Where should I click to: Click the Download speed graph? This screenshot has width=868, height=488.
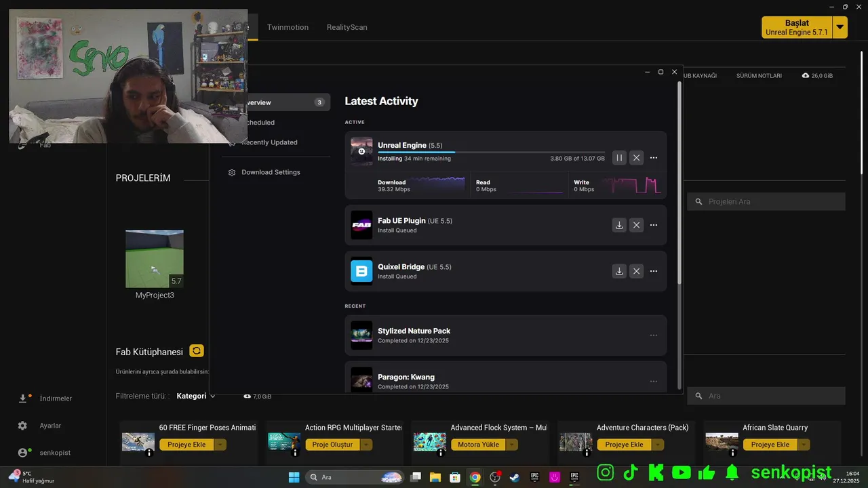(x=437, y=184)
